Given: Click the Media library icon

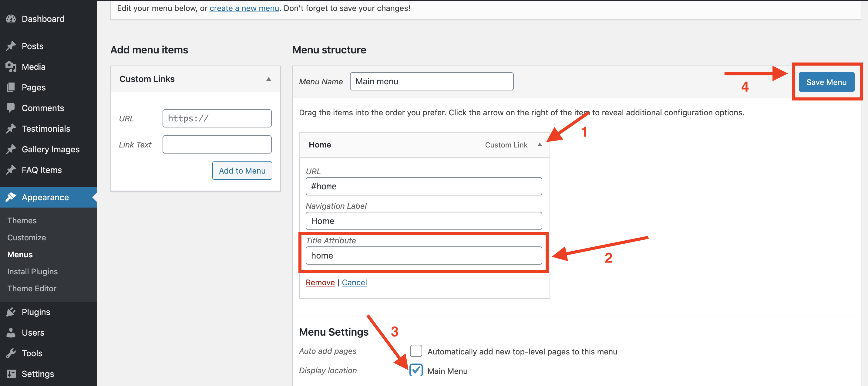Looking at the screenshot, I should [11, 67].
